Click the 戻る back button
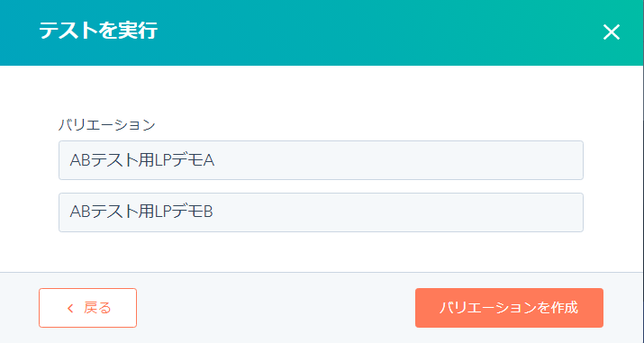Image resolution: width=644 pixels, height=343 pixels. (x=88, y=308)
